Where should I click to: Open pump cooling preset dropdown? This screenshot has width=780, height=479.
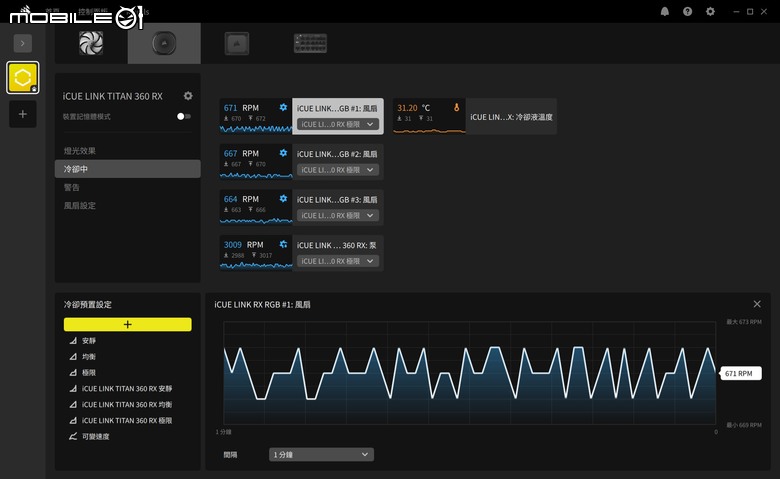[338, 261]
